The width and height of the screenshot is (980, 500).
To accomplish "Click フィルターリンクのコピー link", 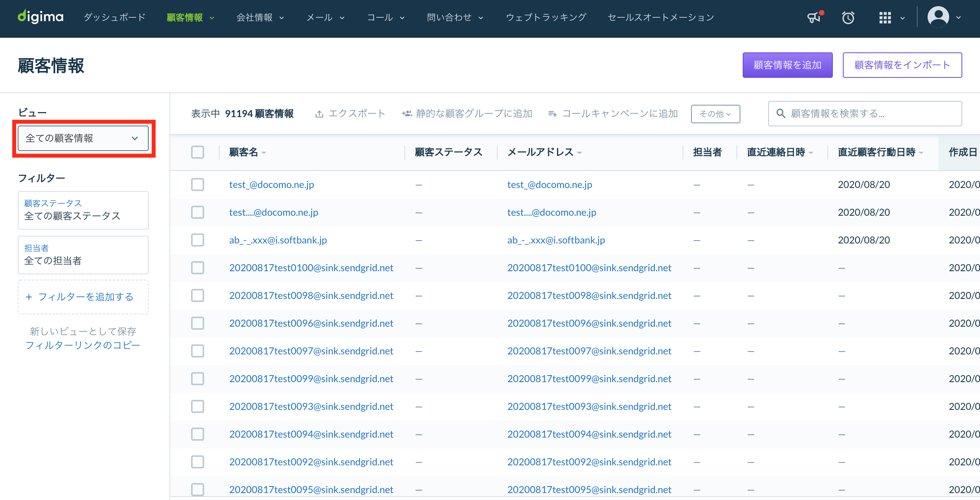I will [83, 345].
